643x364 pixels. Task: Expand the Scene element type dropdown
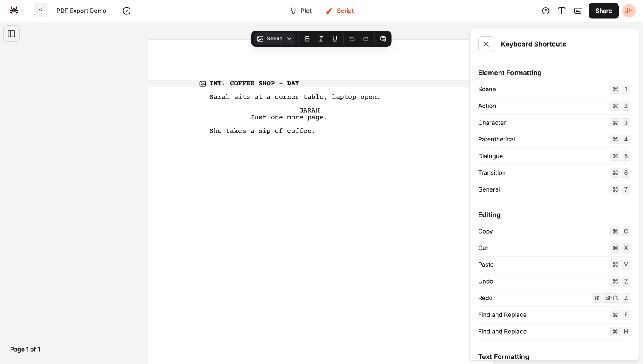coord(275,39)
